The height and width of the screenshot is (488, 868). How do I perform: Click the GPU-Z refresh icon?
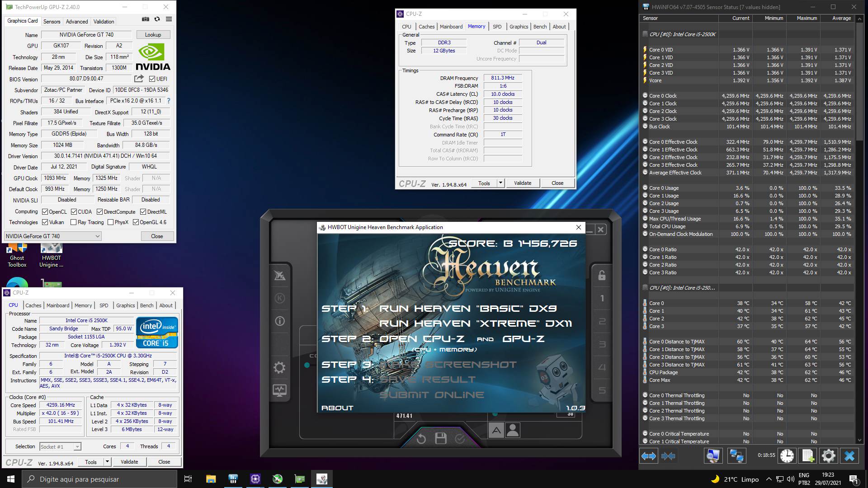point(157,19)
